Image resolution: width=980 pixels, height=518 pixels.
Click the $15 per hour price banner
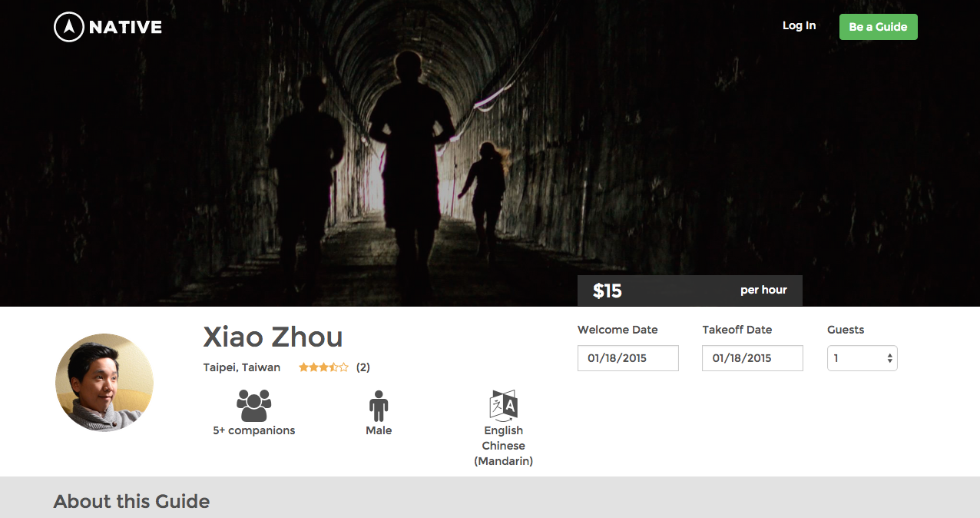[690, 291]
